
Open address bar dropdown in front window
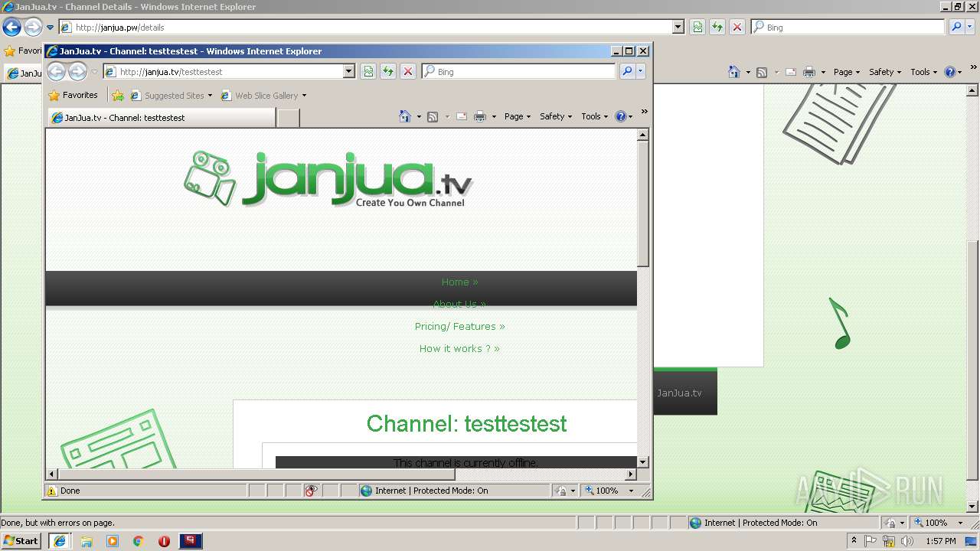tap(349, 71)
